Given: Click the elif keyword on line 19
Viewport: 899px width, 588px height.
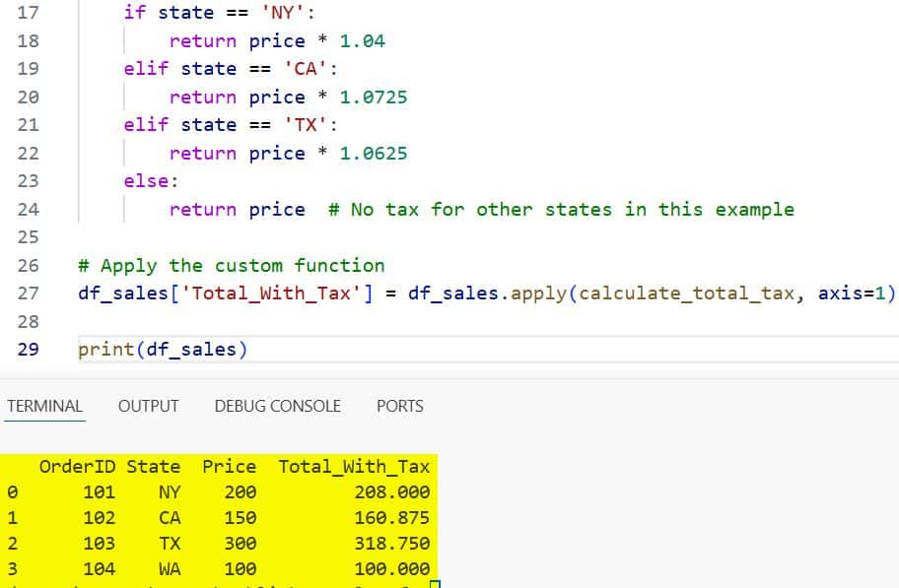Looking at the screenshot, I should [145, 69].
